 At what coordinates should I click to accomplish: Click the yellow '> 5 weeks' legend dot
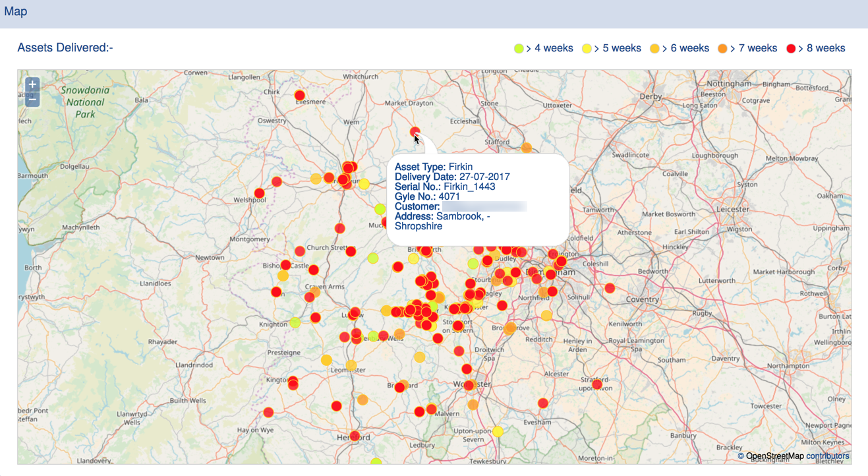coord(587,48)
